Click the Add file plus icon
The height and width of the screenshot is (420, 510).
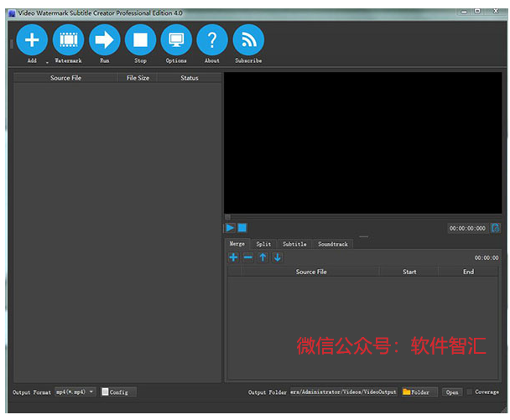32,40
